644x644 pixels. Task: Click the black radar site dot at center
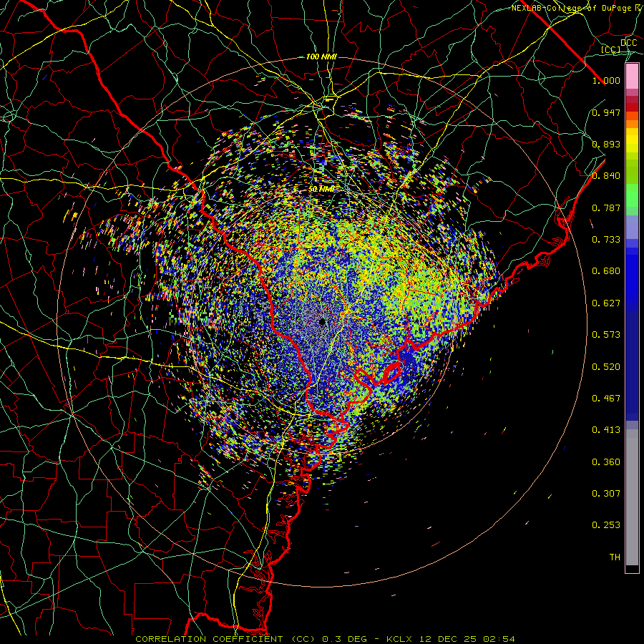click(x=322, y=321)
